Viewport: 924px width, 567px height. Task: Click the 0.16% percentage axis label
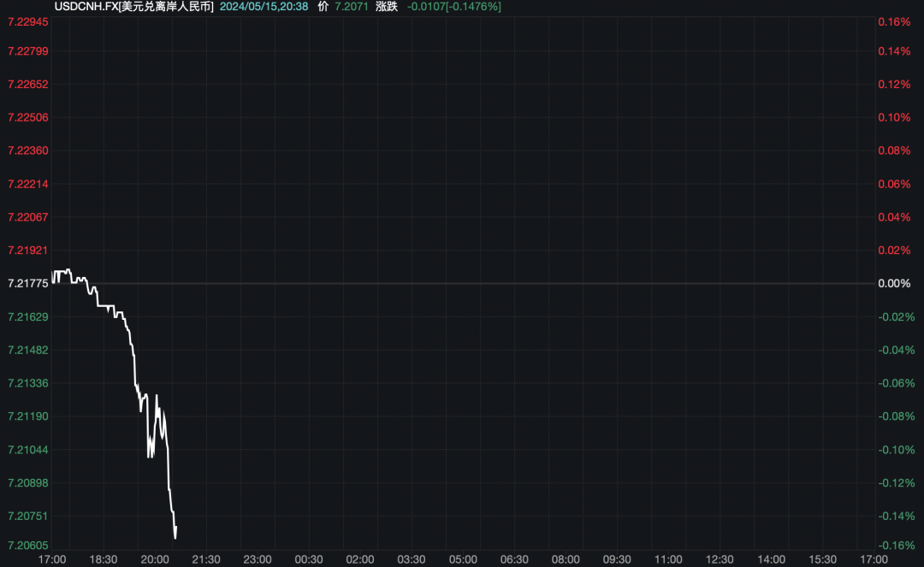894,21
